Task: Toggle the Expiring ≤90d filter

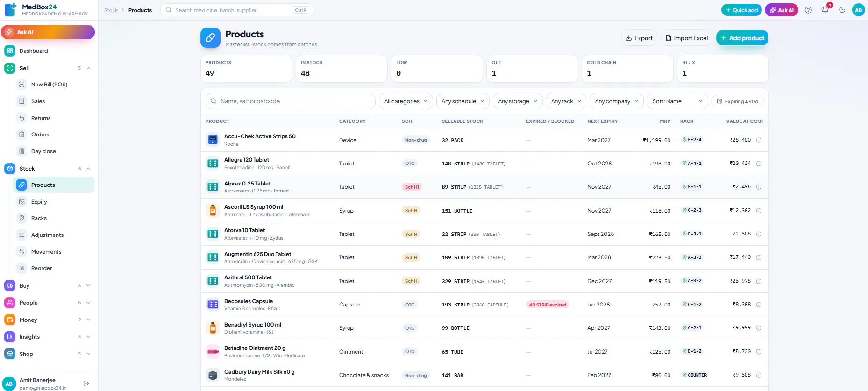Action: [x=738, y=101]
